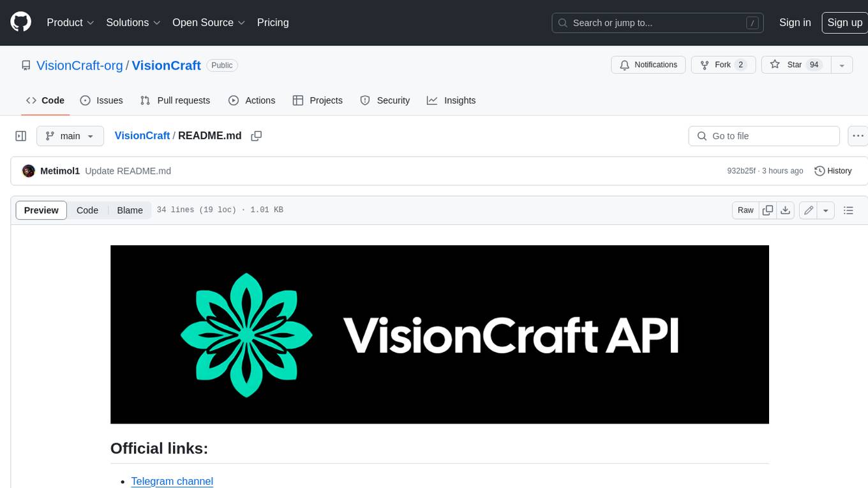Screen dimensions: 868x488
Task: Download the raw file
Action: click(x=786, y=210)
